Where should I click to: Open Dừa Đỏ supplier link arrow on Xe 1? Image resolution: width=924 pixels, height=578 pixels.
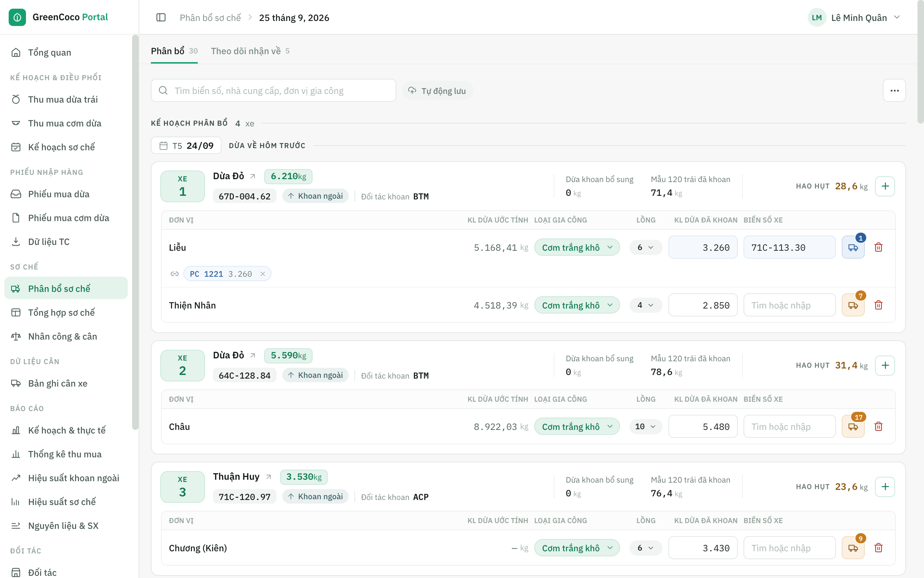[x=253, y=176]
